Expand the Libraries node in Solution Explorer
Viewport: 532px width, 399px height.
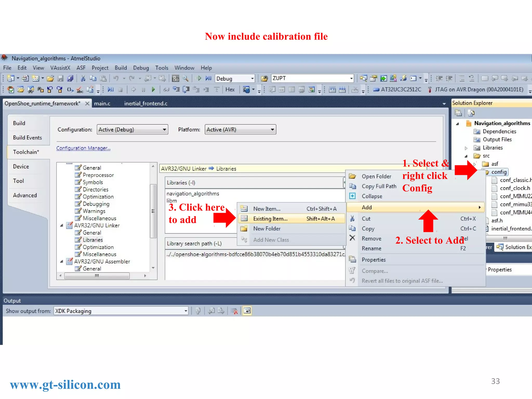coord(466,148)
